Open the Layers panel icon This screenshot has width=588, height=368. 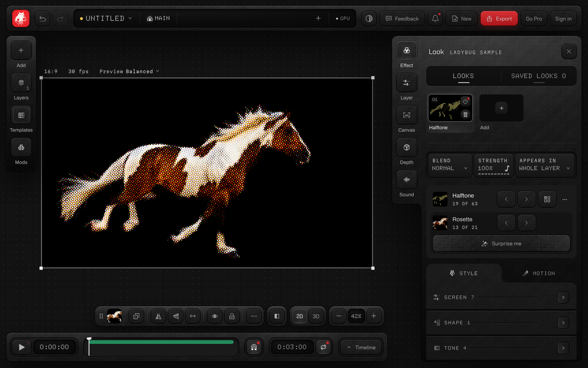[x=21, y=83]
